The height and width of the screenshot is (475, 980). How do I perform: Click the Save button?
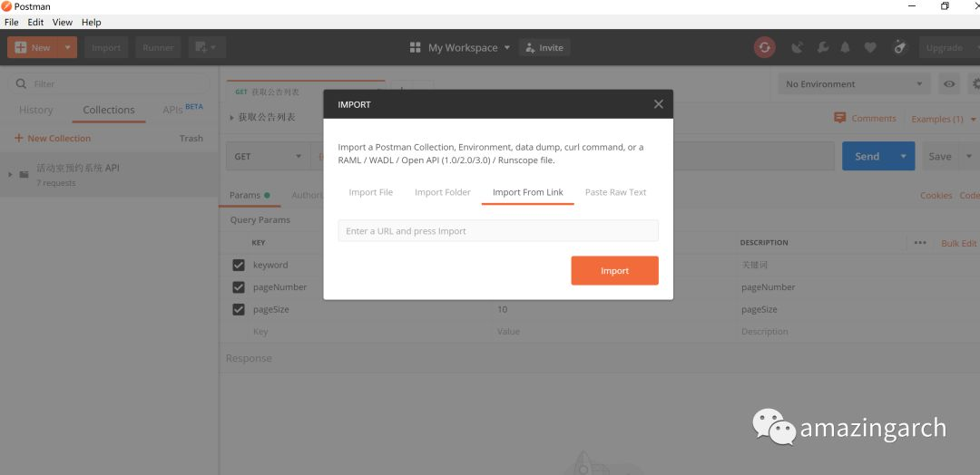point(939,156)
